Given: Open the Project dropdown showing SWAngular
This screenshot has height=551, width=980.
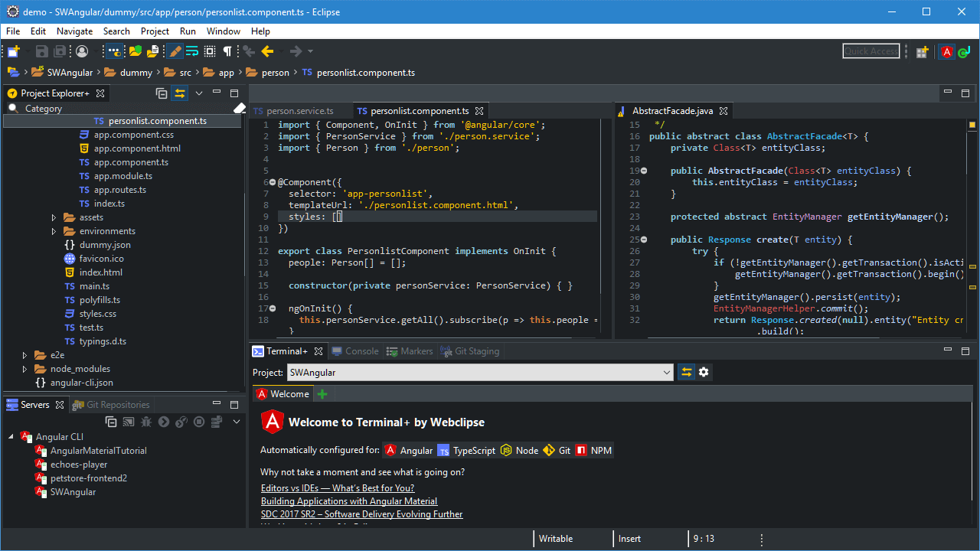Looking at the screenshot, I should pyautogui.click(x=666, y=373).
